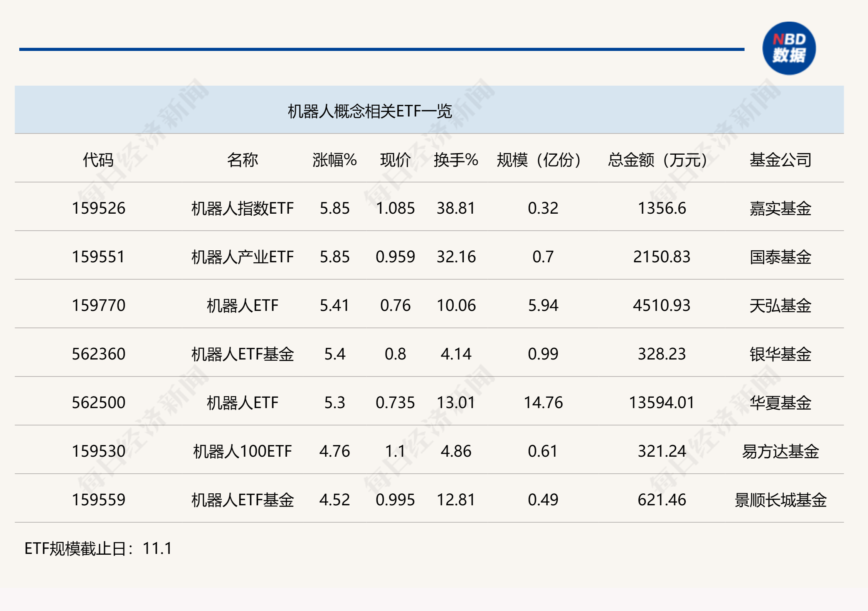Click gain value 5.4
The height and width of the screenshot is (611, 868).
coord(335,354)
